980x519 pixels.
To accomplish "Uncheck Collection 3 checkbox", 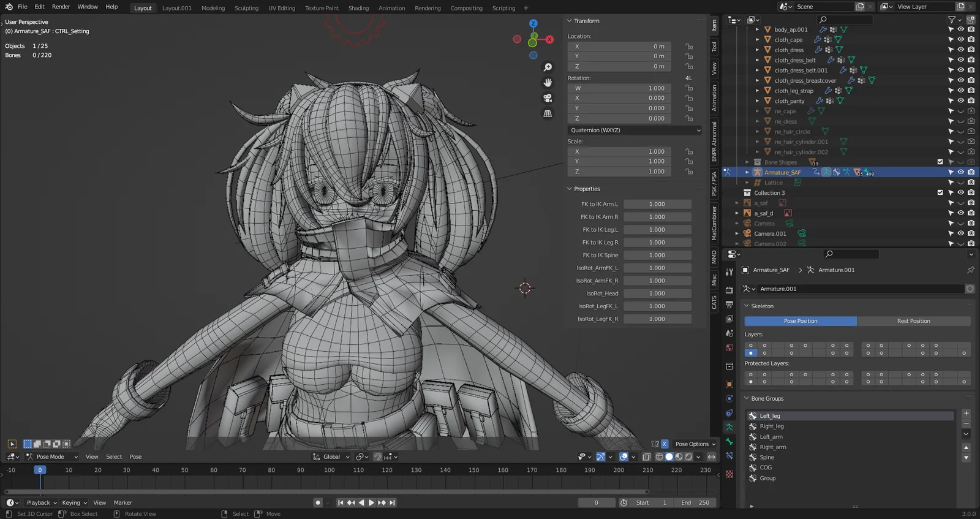I will [x=940, y=193].
